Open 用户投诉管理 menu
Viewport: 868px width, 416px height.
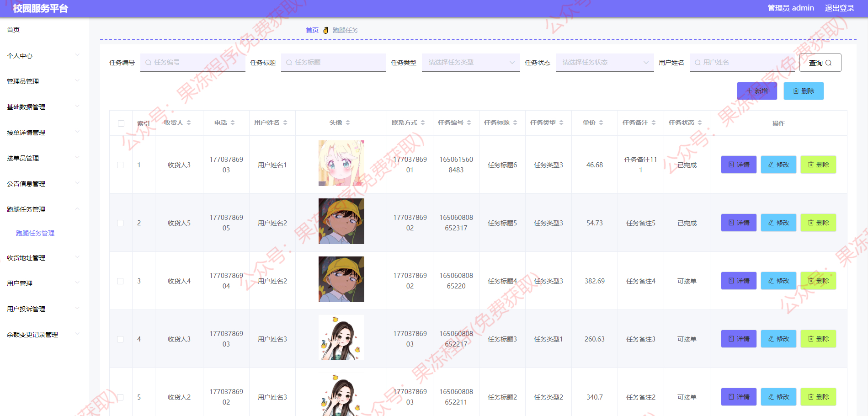point(43,309)
